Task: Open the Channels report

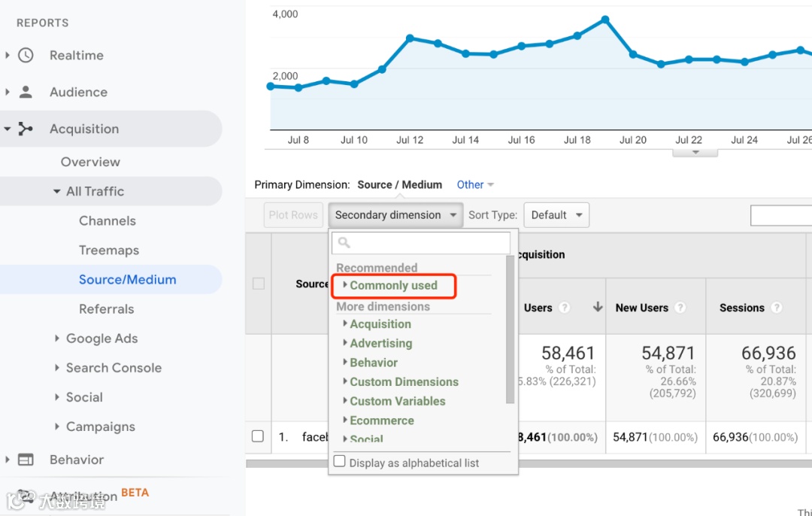Action: coord(108,220)
